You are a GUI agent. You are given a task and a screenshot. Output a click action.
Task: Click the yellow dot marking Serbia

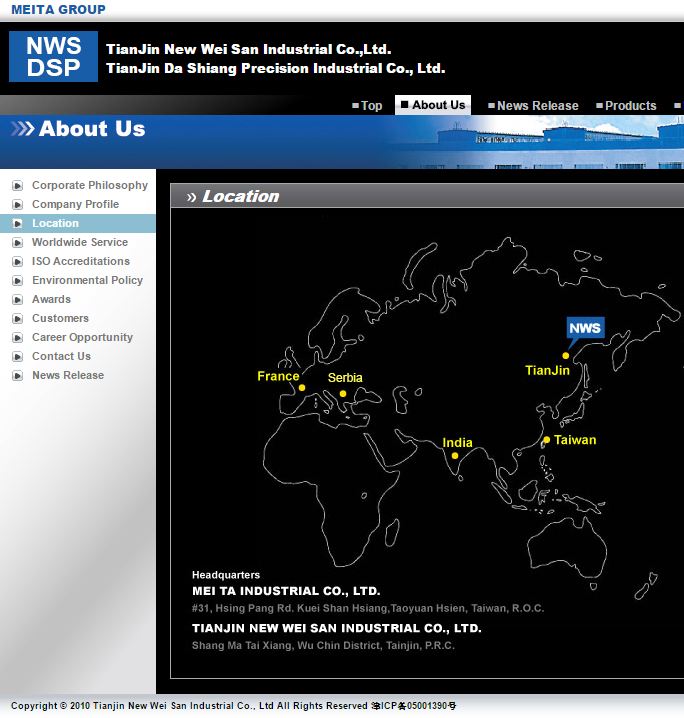343,393
